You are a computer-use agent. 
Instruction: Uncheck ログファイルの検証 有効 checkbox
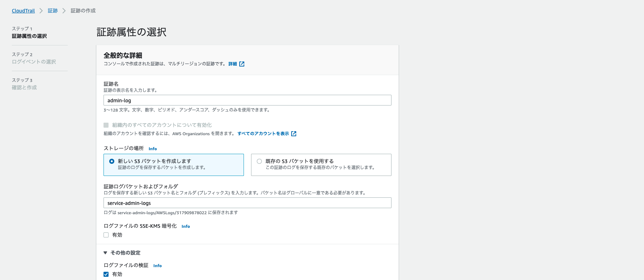point(106,274)
